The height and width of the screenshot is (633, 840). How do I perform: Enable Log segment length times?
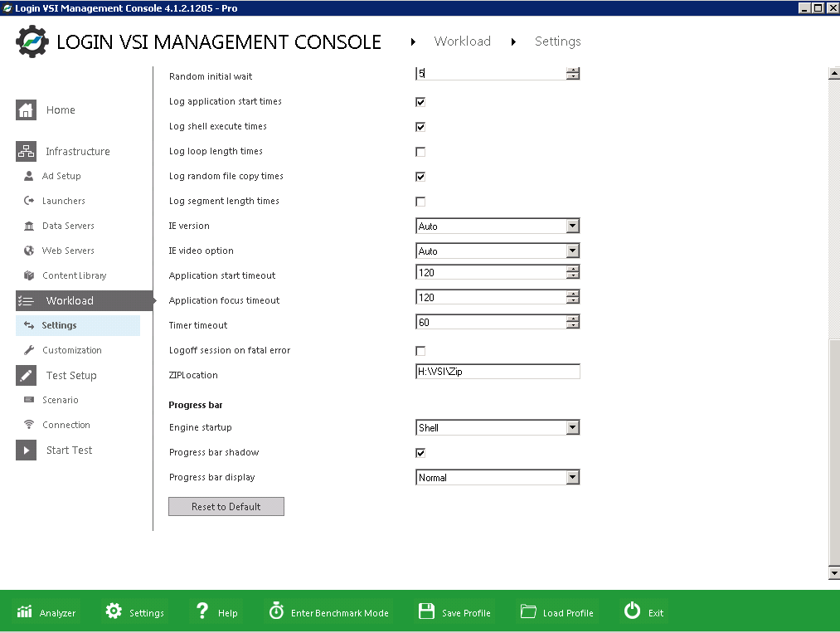420,202
